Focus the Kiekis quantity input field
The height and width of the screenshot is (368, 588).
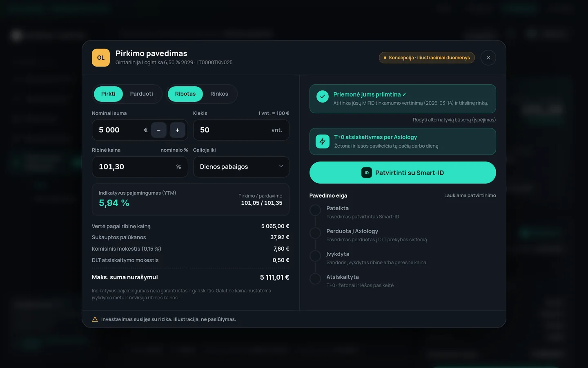tap(241, 130)
